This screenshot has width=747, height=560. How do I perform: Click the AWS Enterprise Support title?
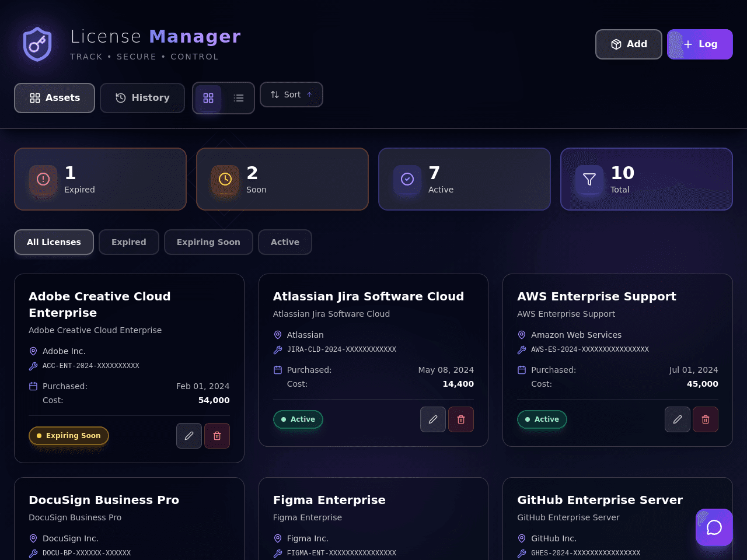click(x=596, y=296)
